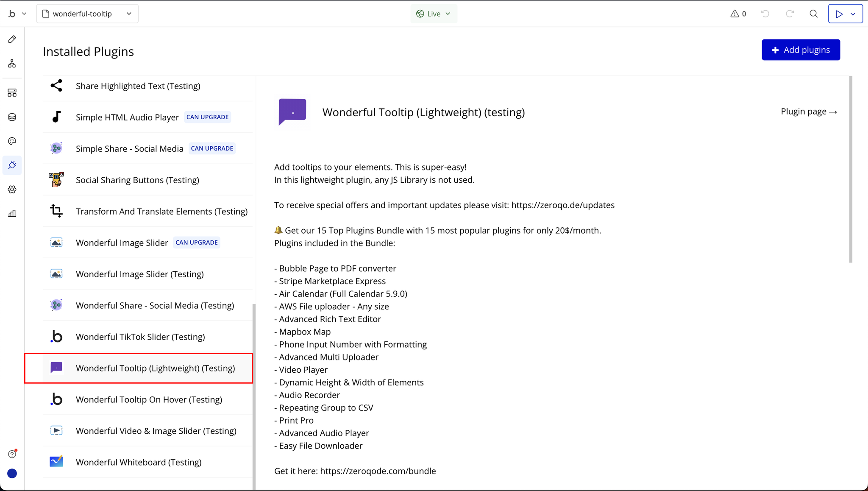The height and width of the screenshot is (491, 868).
Task: Select Wonderful Tooltip On Hover (Testing)
Action: [x=147, y=399]
